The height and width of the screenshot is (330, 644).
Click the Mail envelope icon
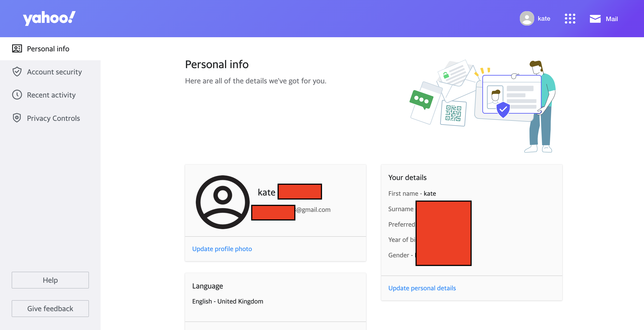(595, 19)
